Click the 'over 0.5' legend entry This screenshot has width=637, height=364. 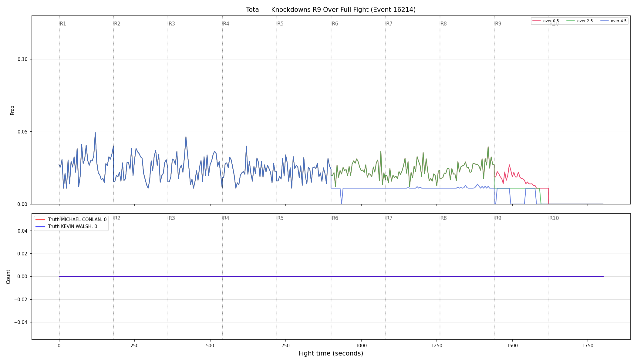click(545, 21)
